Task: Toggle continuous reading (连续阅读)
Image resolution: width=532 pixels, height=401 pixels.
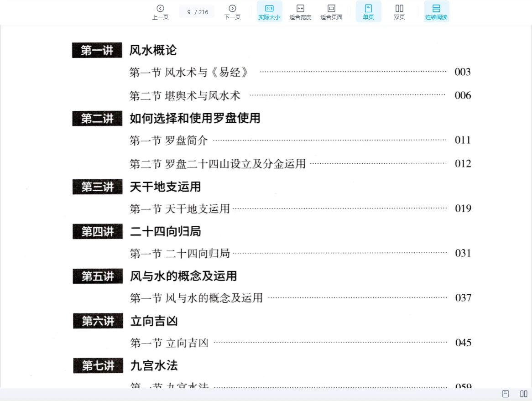Action: pos(436,12)
